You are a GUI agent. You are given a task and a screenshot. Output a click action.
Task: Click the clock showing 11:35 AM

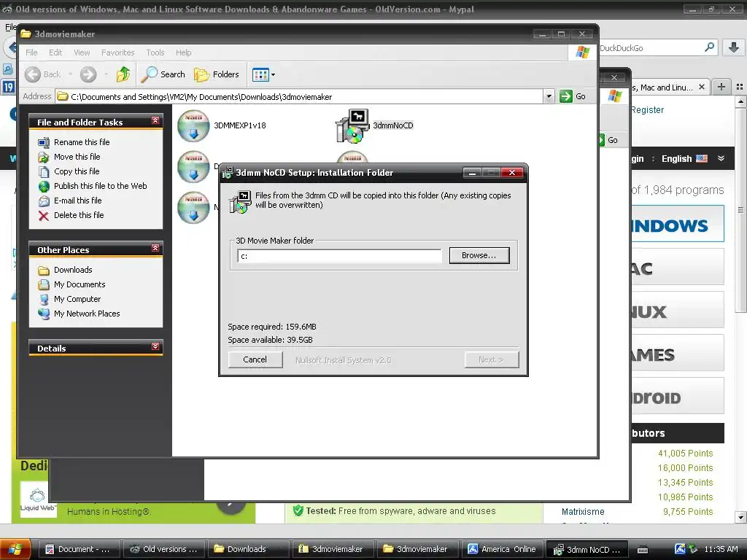click(721, 549)
